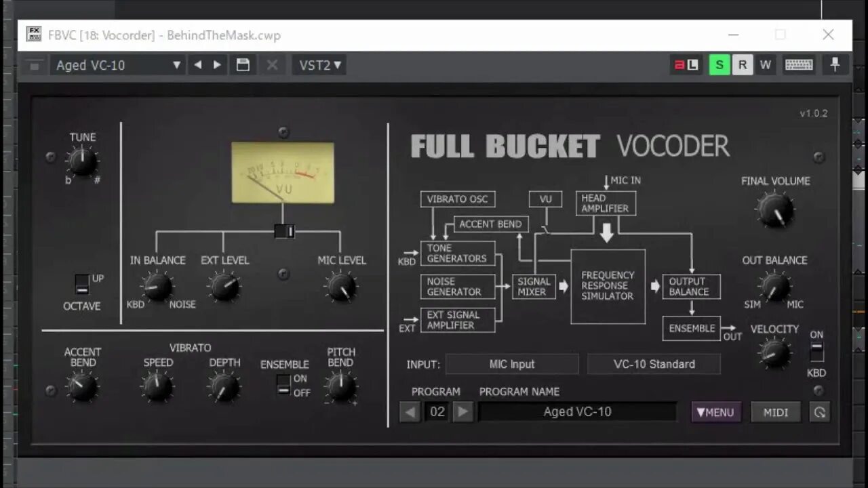
Task: Click the SIGNAL MIXER block
Action: pos(534,287)
